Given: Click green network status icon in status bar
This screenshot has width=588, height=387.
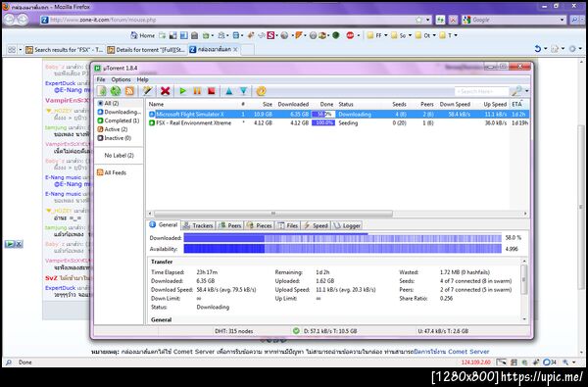Looking at the screenshot, I should coord(296,331).
